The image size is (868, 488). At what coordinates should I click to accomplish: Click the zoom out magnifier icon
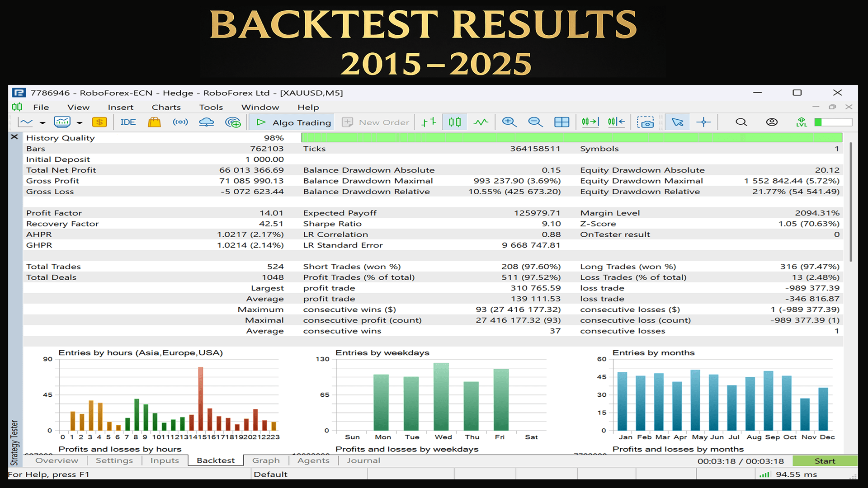[535, 122]
